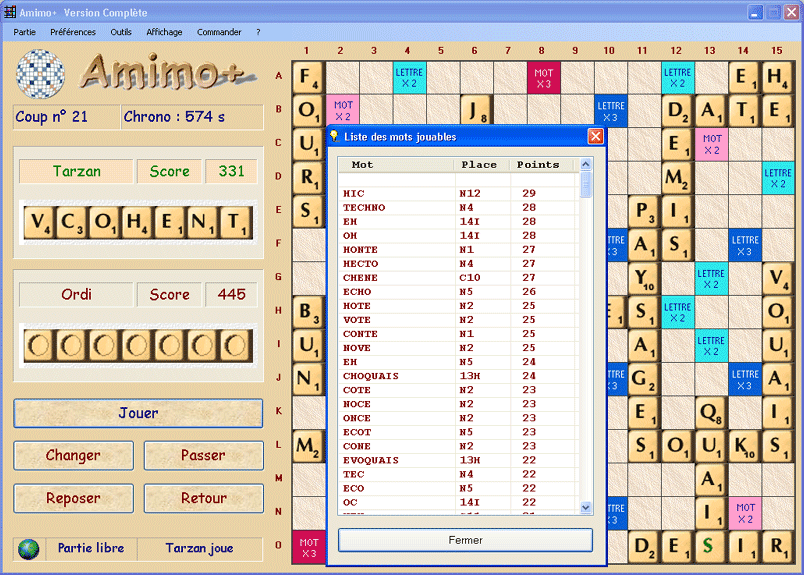804x575 pixels.
Task: Select the word CHENE in the list
Action: [360, 277]
